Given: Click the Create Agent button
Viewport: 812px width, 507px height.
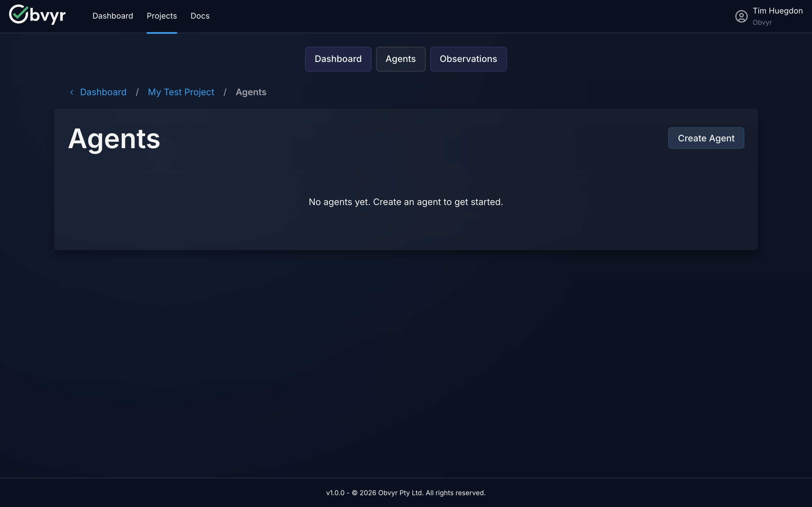Looking at the screenshot, I should coord(706,138).
